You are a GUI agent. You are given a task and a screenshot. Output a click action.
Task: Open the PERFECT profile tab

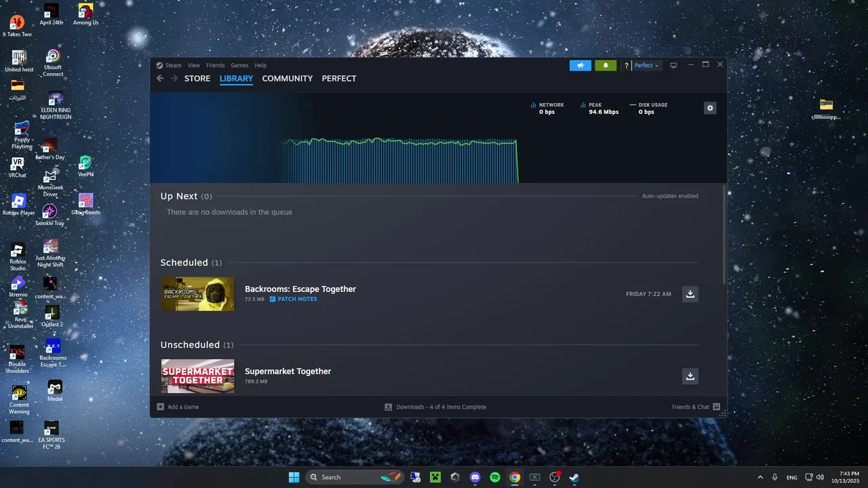click(339, 79)
